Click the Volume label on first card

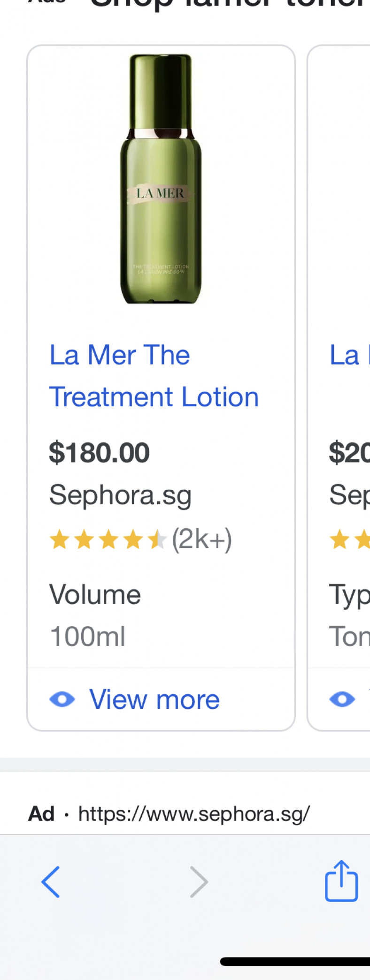point(95,594)
